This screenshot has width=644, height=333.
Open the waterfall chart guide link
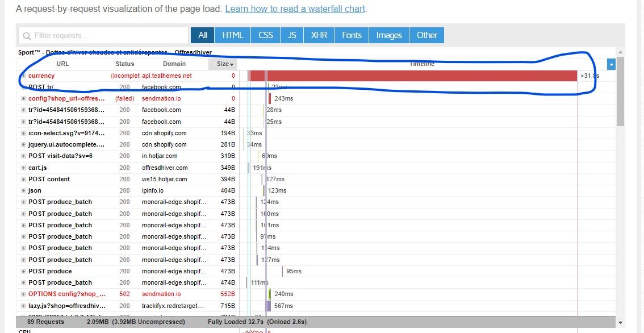[x=295, y=9]
